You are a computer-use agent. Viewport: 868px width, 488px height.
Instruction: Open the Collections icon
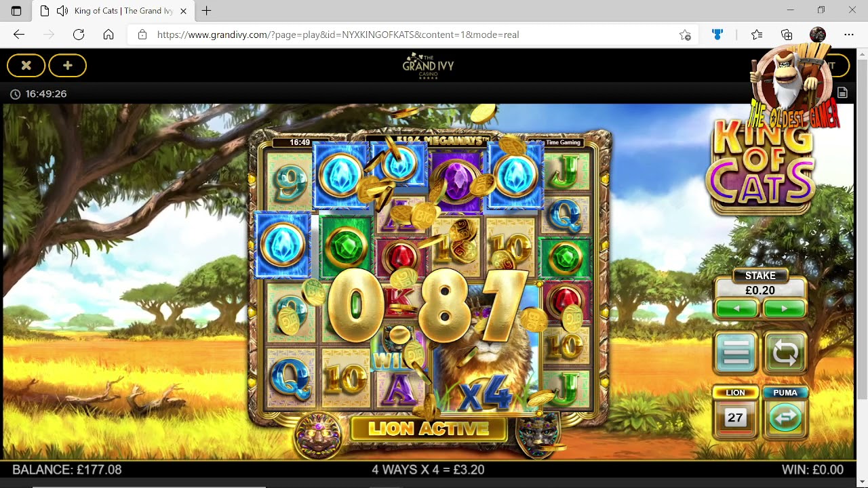(x=787, y=35)
